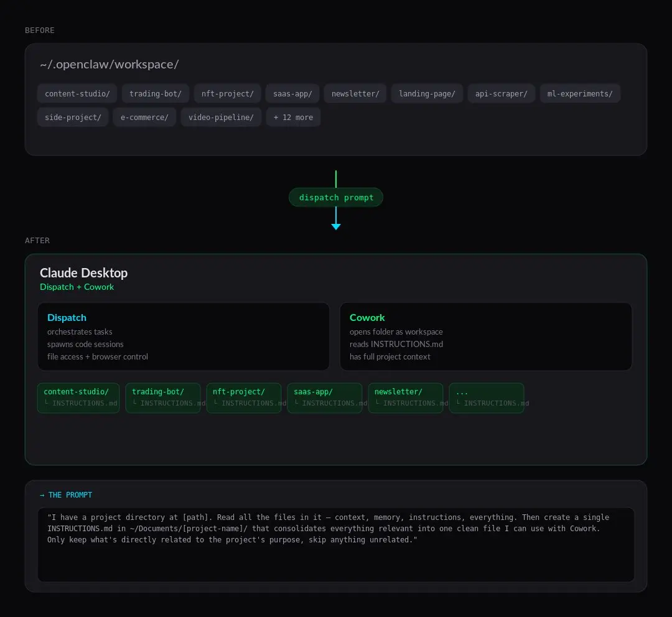Screen dimensions: 672x617
Task: Click the 'orchestrates tasks' line
Action: (80, 332)
